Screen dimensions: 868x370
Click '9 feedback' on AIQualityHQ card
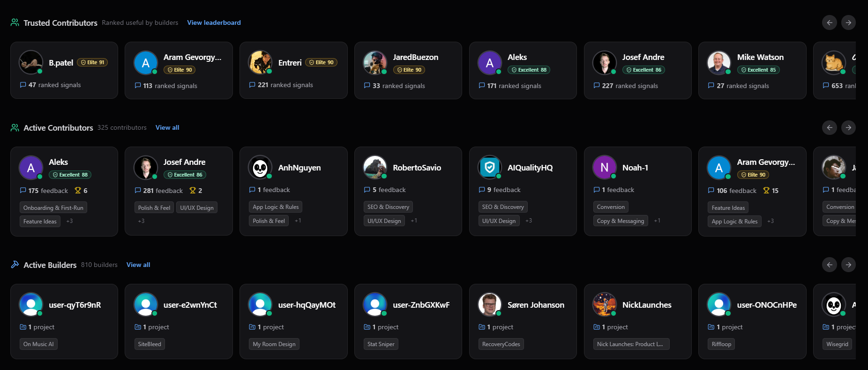click(x=500, y=190)
